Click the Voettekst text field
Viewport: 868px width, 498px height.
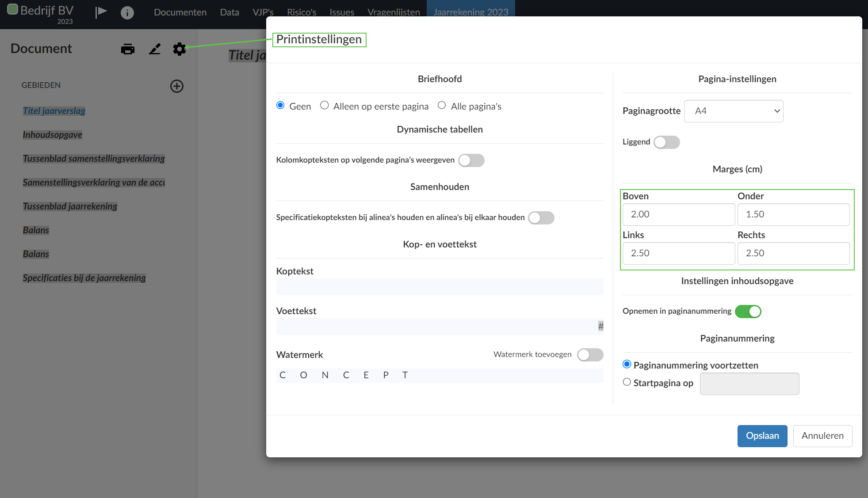pos(440,327)
